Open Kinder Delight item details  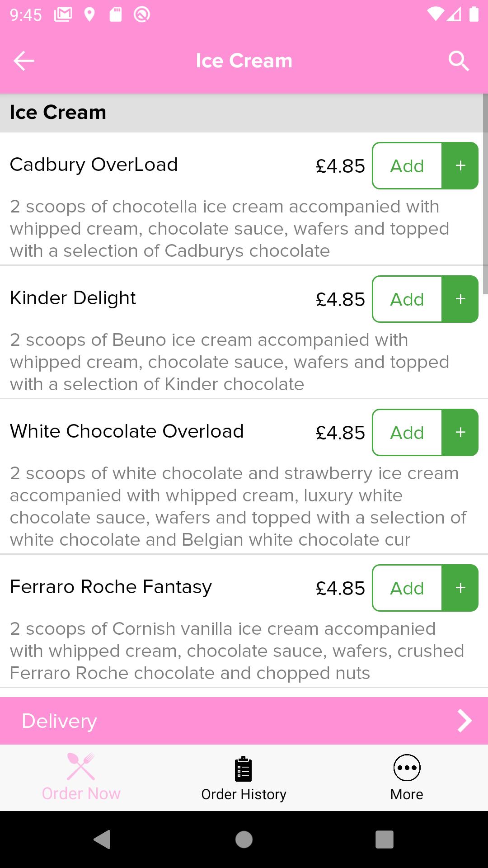pos(73,298)
